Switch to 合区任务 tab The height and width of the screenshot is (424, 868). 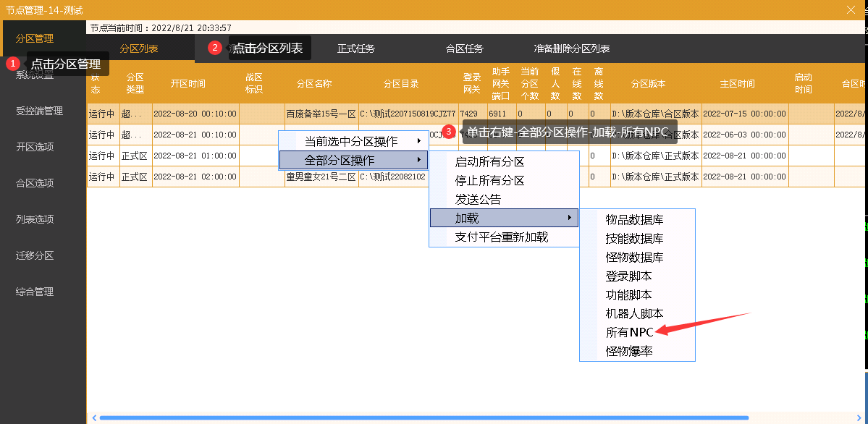point(465,49)
